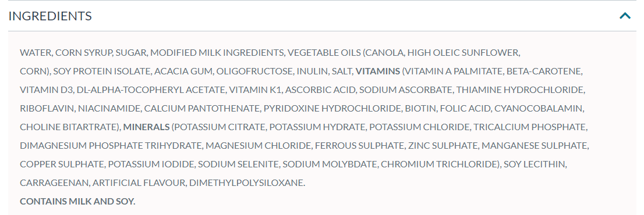644x215 pixels.
Task: Click the bold MINERALS label
Action: coord(146,127)
